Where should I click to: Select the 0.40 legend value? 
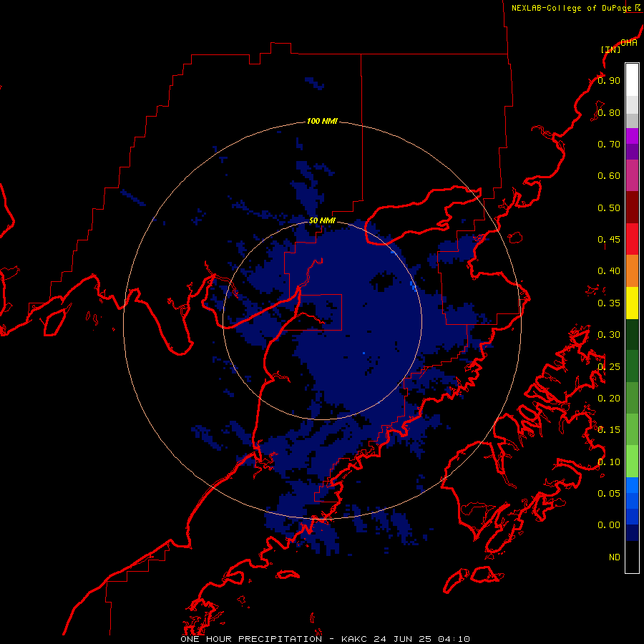[x=609, y=271]
